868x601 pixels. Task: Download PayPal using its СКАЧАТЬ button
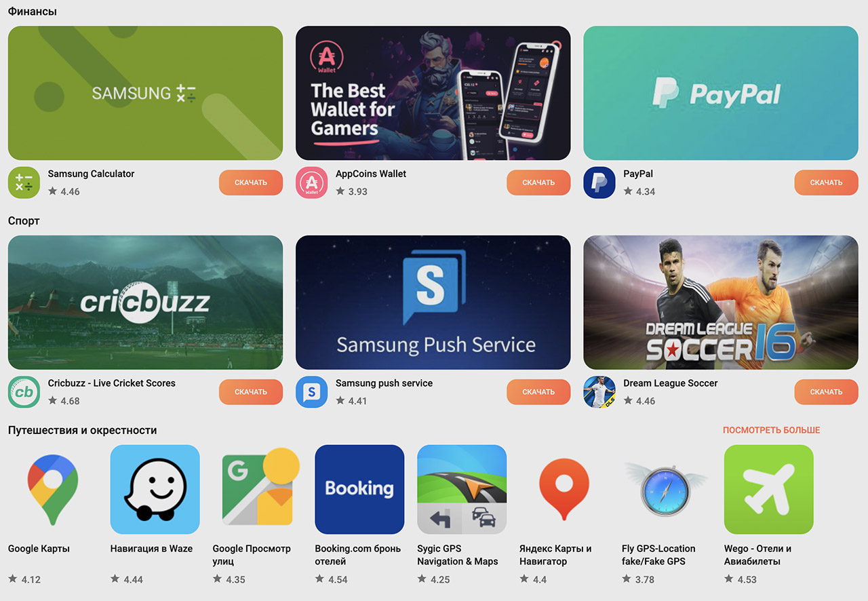point(826,182)
